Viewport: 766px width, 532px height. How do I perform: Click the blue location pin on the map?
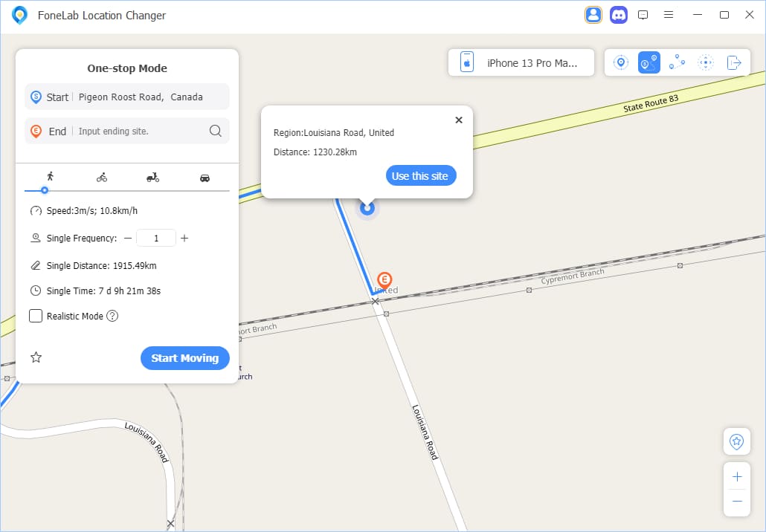pos(367,208)
